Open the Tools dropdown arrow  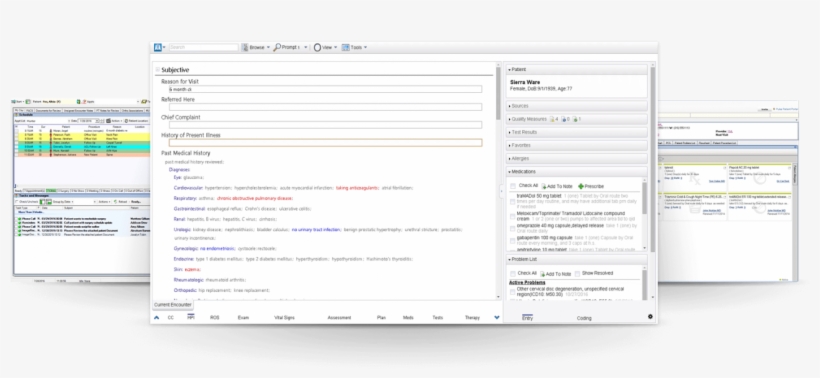(365, 48)
